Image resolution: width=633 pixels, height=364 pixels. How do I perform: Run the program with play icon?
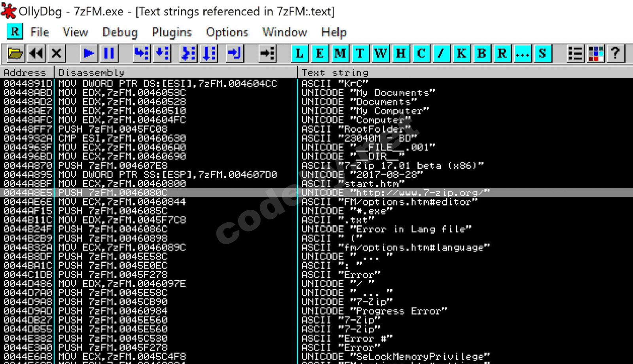coord(89,53)
